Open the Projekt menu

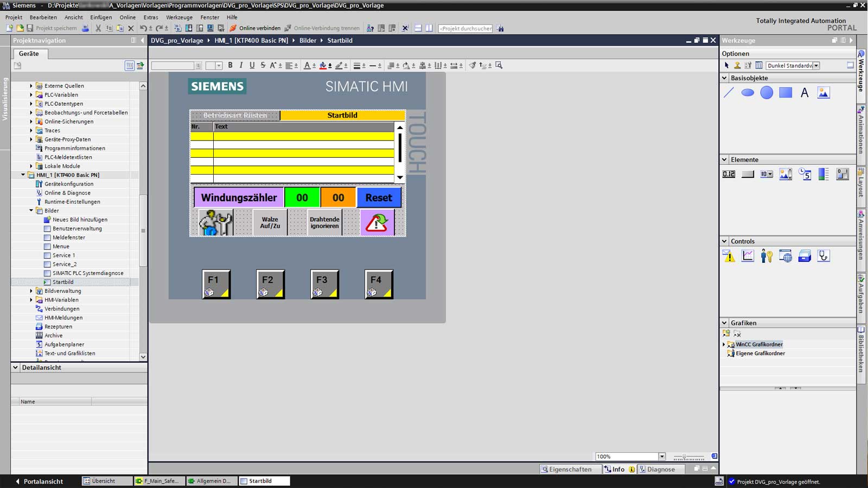click(14, 17)
